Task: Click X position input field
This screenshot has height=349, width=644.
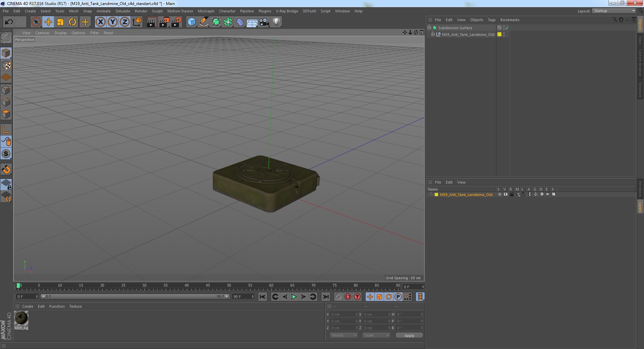Action: (x=344, y=314)
